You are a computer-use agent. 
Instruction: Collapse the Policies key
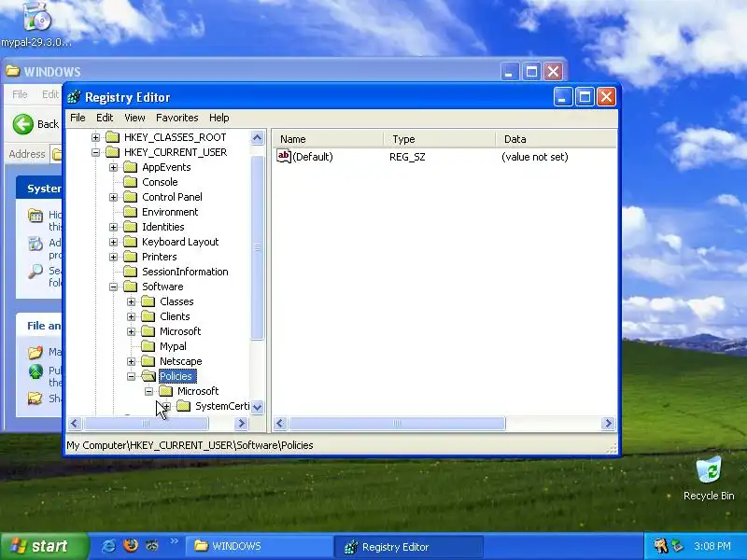click(131, 376)
